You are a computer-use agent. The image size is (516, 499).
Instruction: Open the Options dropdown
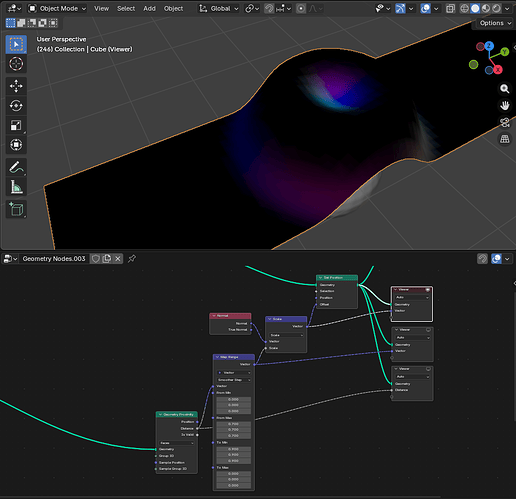point(495,23)
